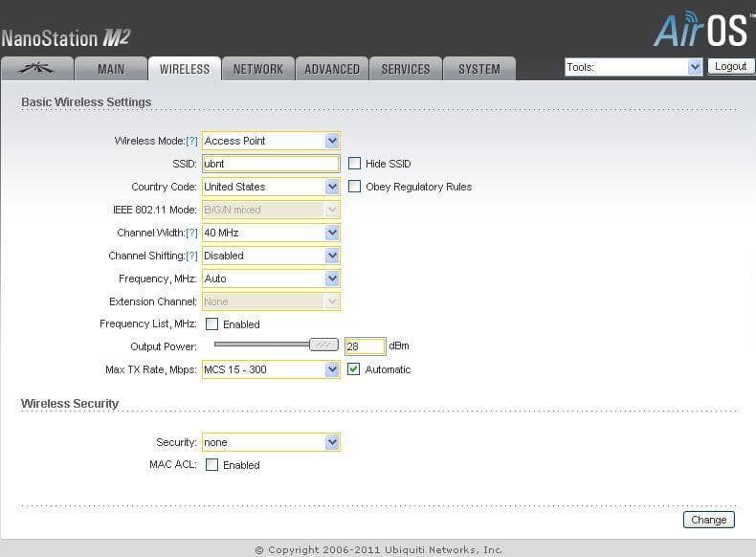The image size is (756, 557).
Task: Switch to the NETWORK tab
Action: [258, 69]
